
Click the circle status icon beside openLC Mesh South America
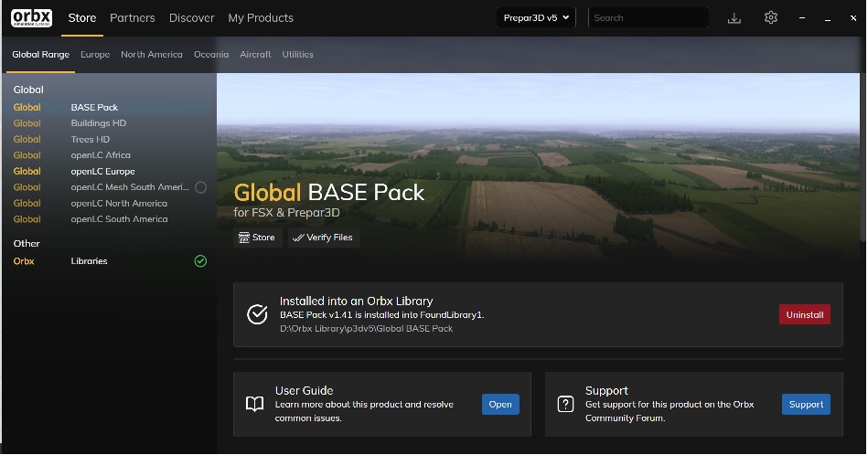coord(201,187)
